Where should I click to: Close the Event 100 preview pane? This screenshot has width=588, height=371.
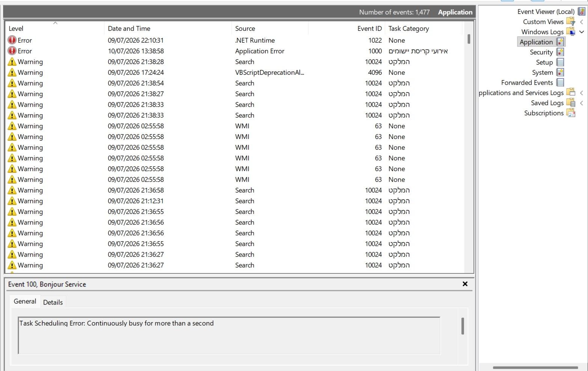pos(465,284)
